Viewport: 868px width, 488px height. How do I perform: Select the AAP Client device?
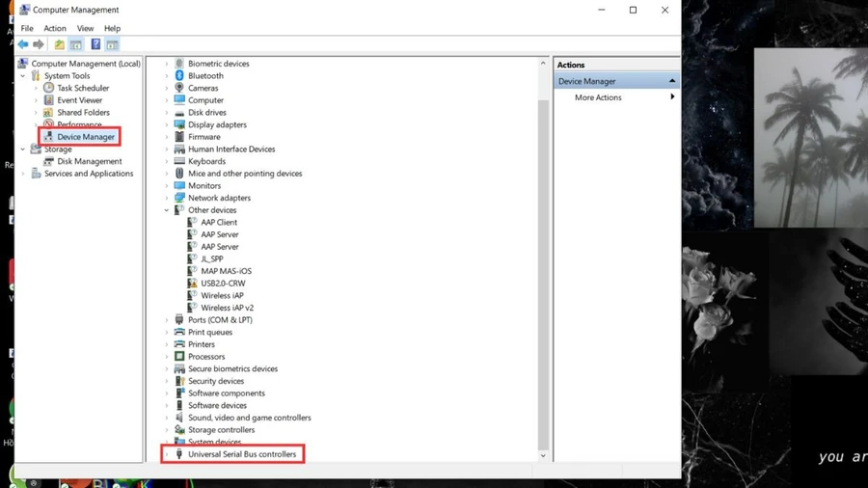point(219,223)
